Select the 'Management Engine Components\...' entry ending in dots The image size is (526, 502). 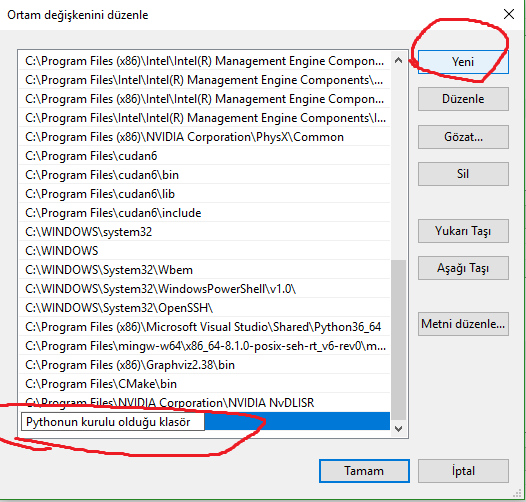coord(205,80)
